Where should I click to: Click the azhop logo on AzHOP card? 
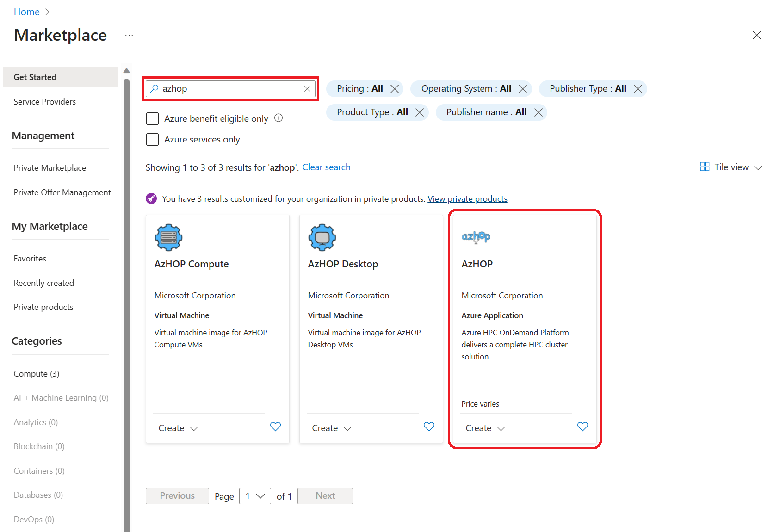pos(476,237)
